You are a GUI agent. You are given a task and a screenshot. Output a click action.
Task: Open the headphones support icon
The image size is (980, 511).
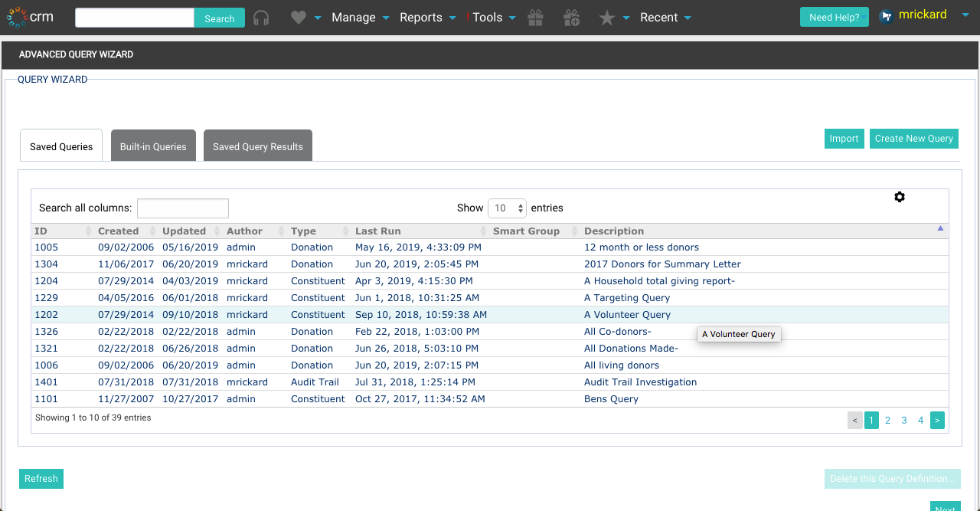click(x=260, y=17)
